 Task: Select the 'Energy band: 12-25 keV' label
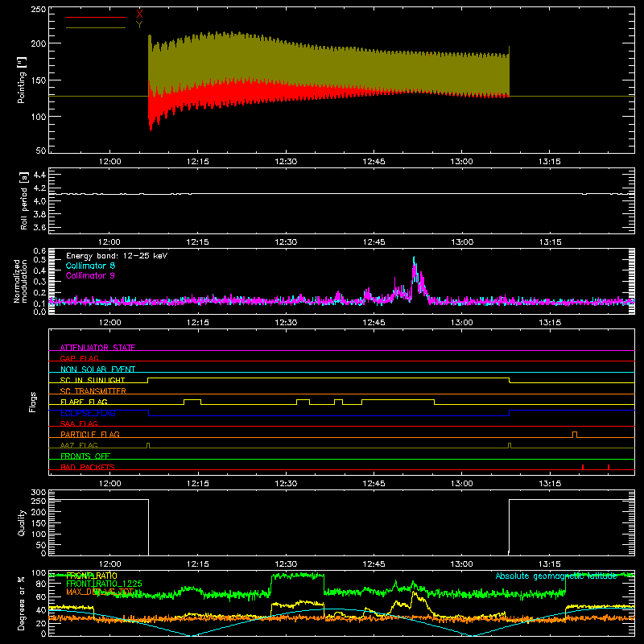(117, 256)
